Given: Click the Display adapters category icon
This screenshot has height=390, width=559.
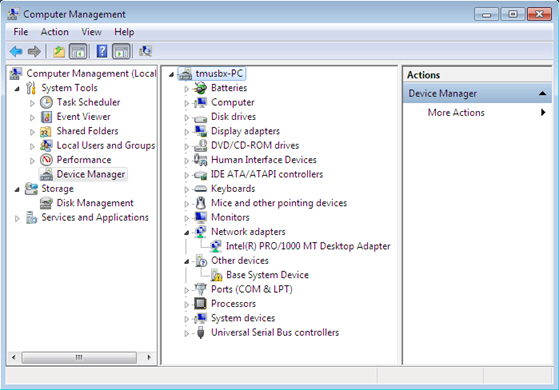Looking at the screenshot, I should coord(200,131).
